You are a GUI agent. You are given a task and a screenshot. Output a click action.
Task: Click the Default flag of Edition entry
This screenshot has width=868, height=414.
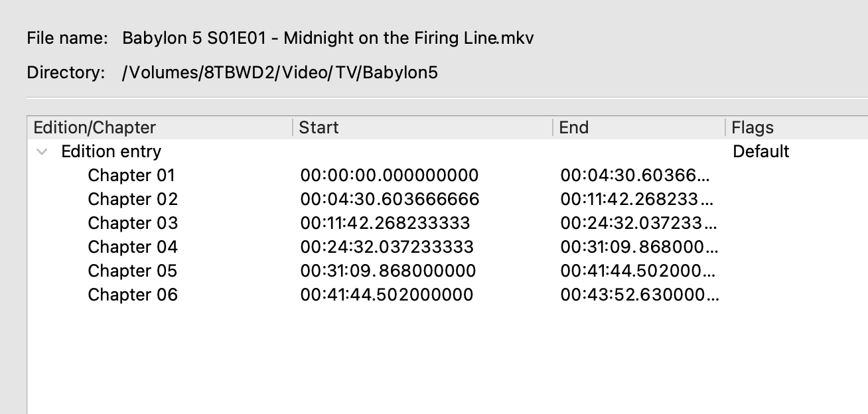click(760, 152)
